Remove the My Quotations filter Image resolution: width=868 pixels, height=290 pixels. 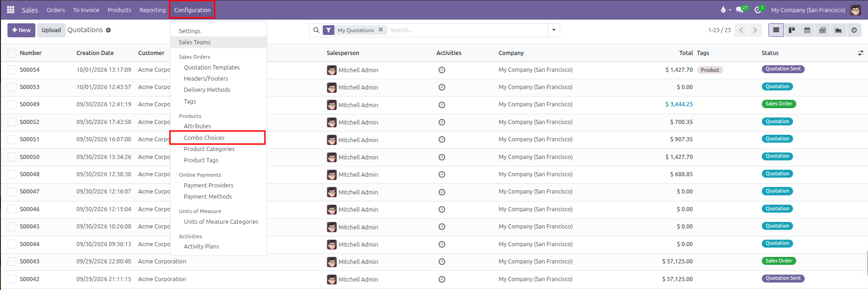[381, 30]
